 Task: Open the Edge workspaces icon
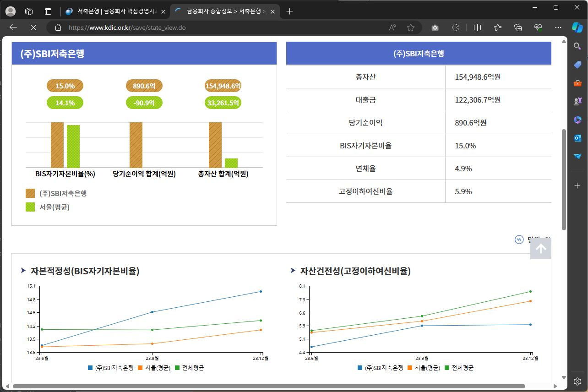[29, 11]
